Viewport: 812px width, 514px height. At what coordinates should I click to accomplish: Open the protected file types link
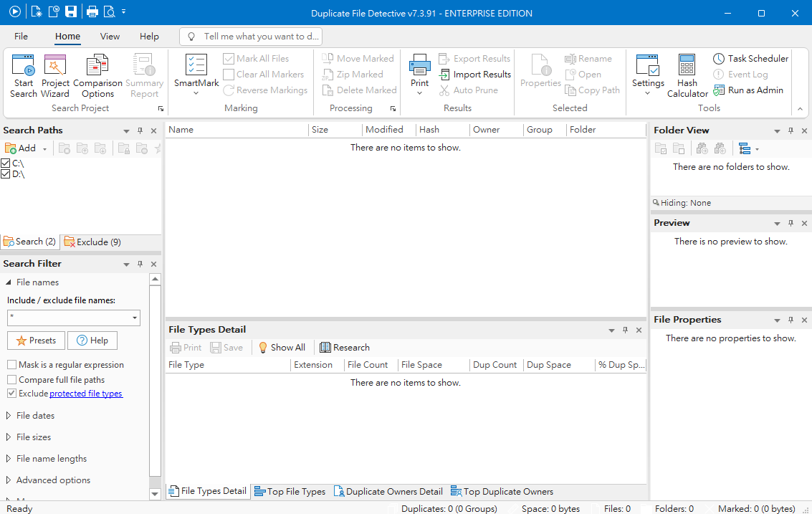click(86, 394)
